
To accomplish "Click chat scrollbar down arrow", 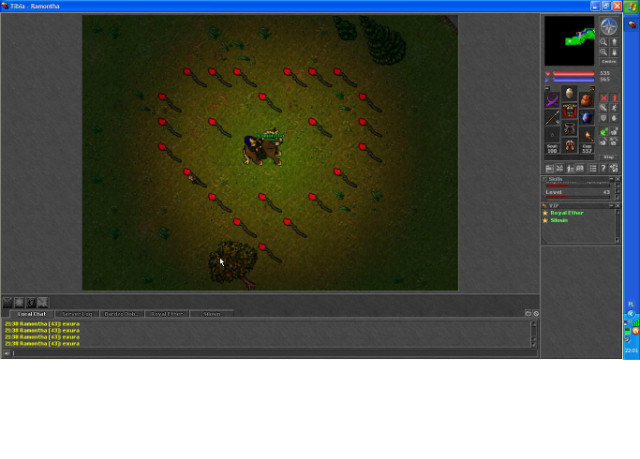I will 533,345.
